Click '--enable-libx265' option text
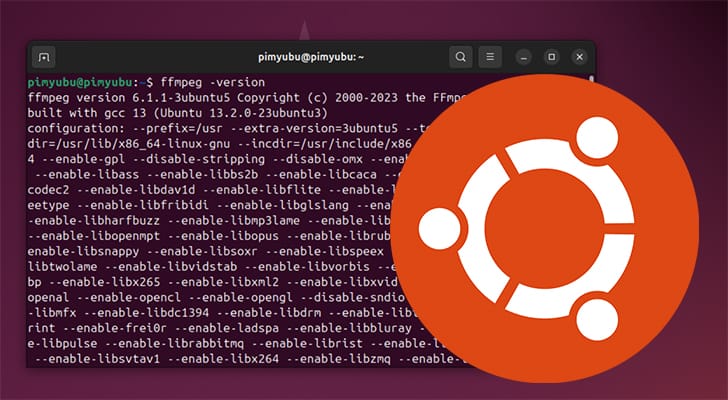 (104, 282)
